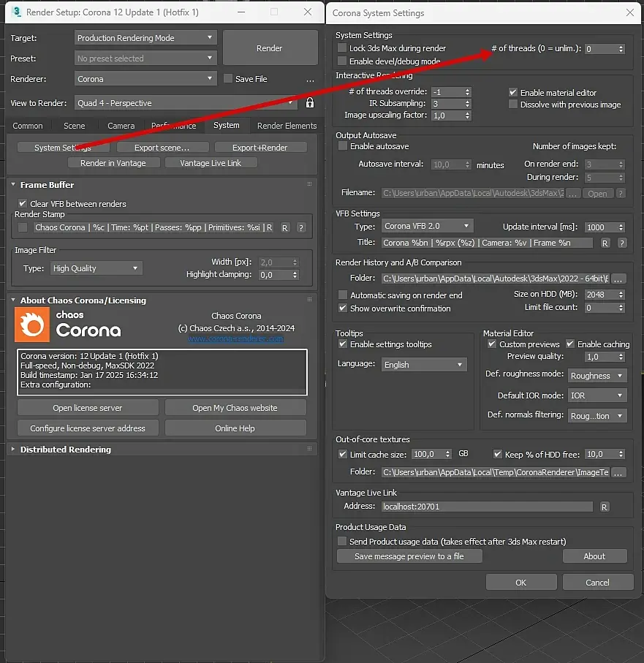Screen dimensions: 644x663
Task: Toggle Send Product usage data checkbox
Action: (342, 541)
